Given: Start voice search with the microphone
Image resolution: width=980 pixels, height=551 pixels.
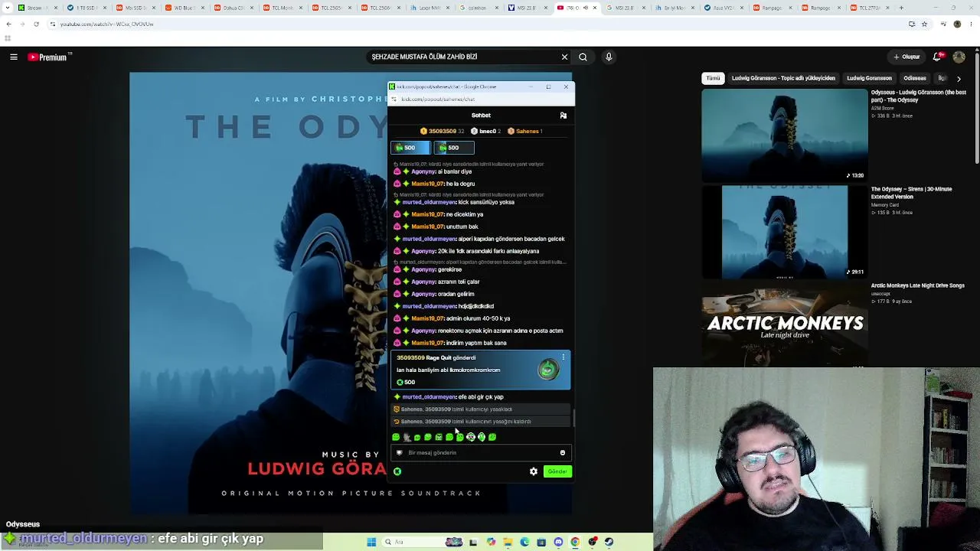Looking at the screenshot, I should click(609, 57).
